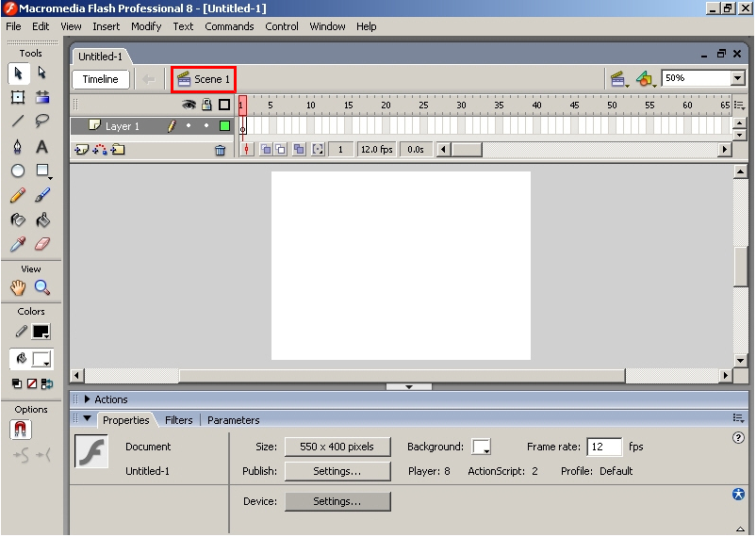Click the Publish Settings button
The image size is (756, 537).
click(337, 471)
